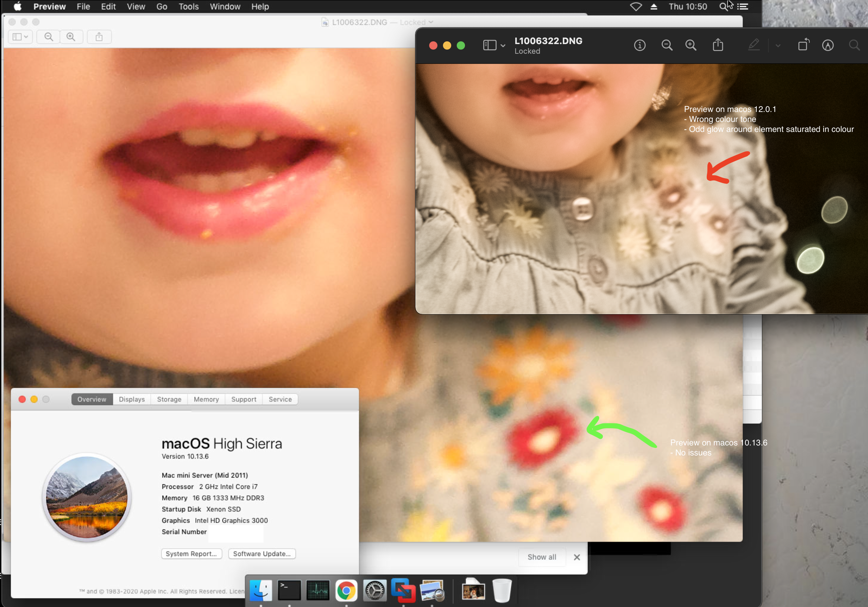This screenshot has height=607, width=868.
Task: Click the Wi-Fi status menu bar icon
Action: (635, 7)
